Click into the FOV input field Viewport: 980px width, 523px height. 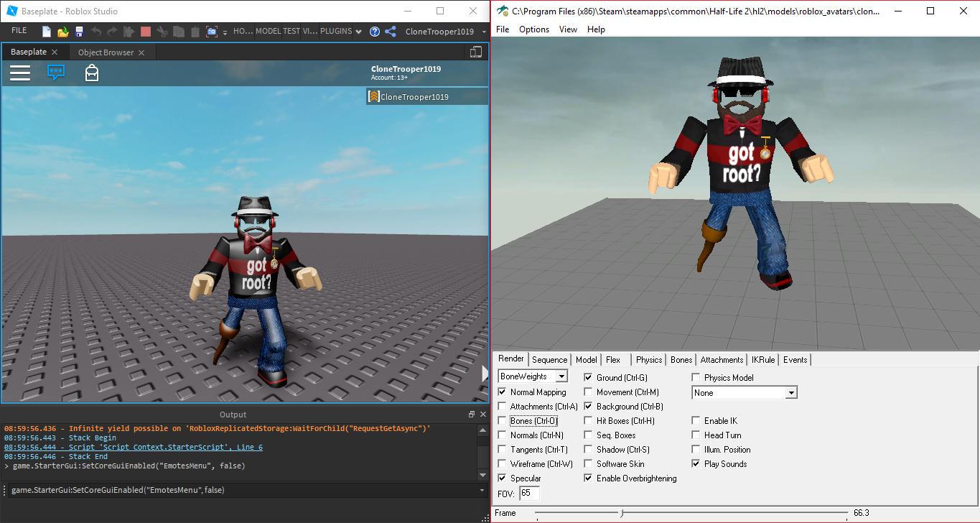pos(529,493)
